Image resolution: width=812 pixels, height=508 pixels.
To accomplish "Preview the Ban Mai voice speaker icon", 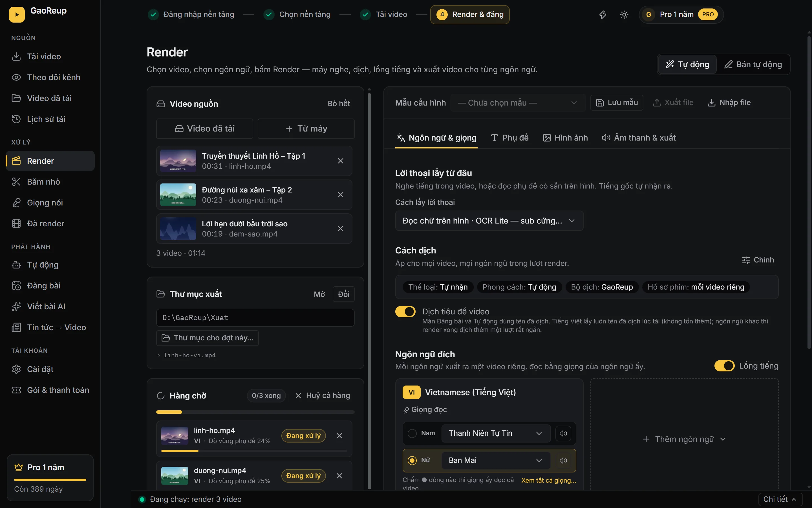I will pyautogui.click(x=563, y=461).
